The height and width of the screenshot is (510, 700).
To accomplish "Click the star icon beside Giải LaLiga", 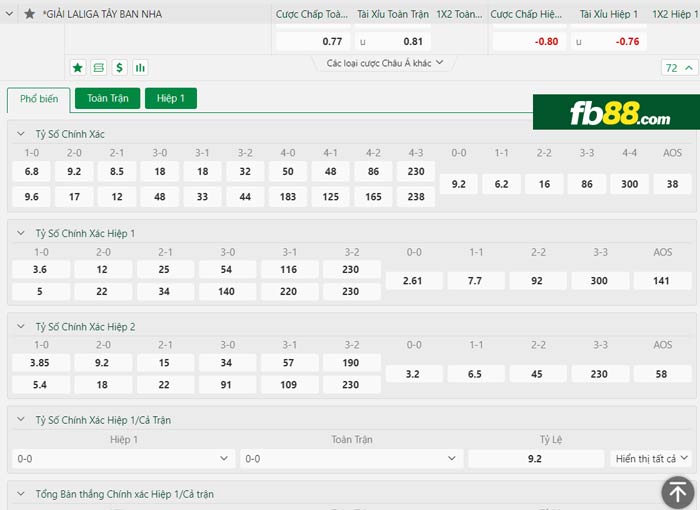I will [x=30, y=14].
